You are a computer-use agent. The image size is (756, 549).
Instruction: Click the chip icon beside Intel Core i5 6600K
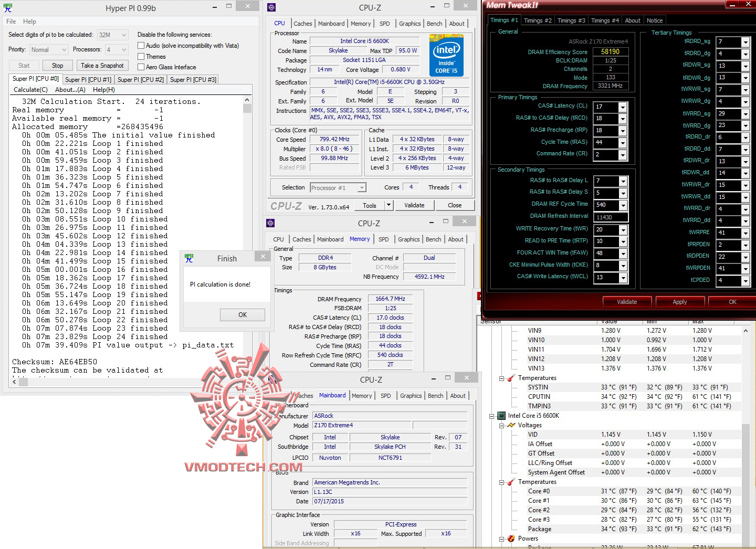pos(501,416)
